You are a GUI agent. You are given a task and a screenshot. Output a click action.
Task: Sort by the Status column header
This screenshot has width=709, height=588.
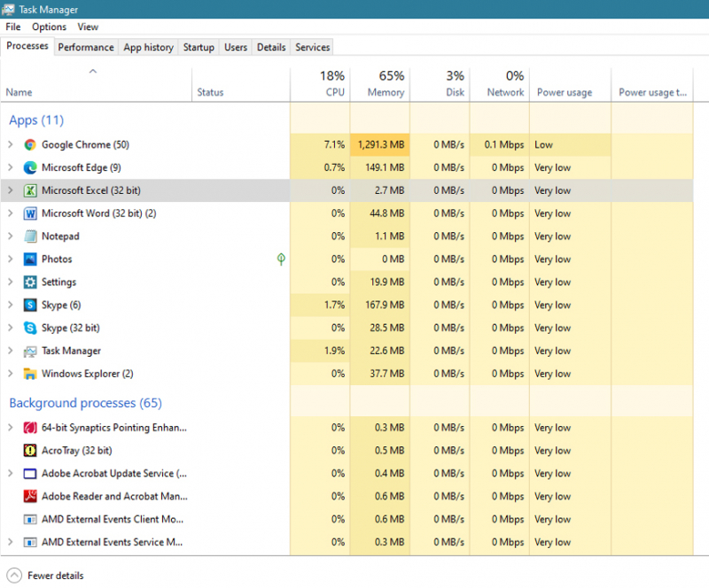tap(240, 84)
